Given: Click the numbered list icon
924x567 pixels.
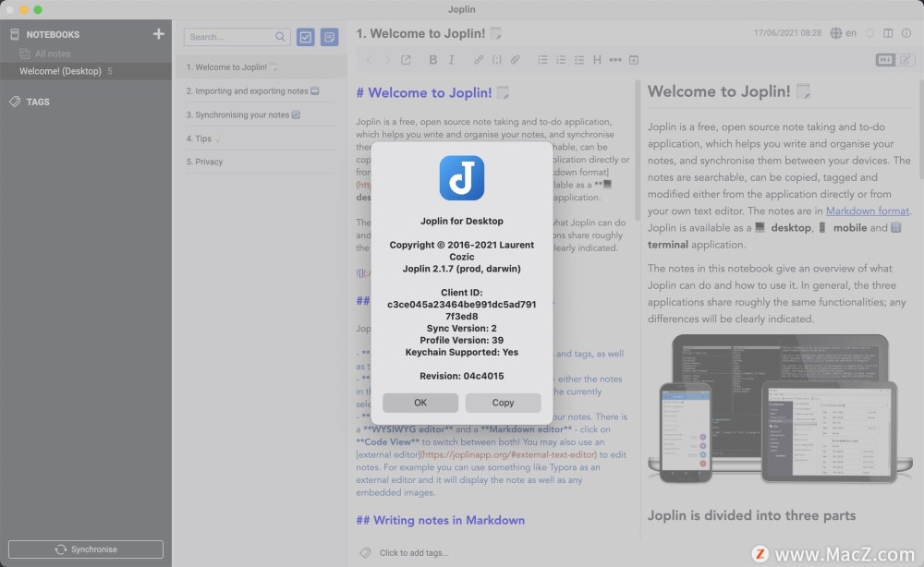Looking at the screenshot, I should point(560,60).
